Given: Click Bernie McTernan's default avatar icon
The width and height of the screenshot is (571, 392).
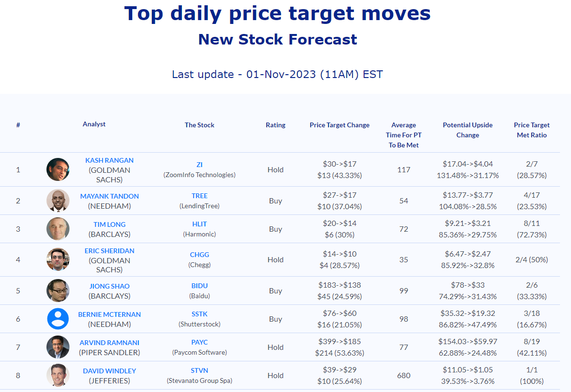Looking at the screenshot, I should click(x=58, y=319).
